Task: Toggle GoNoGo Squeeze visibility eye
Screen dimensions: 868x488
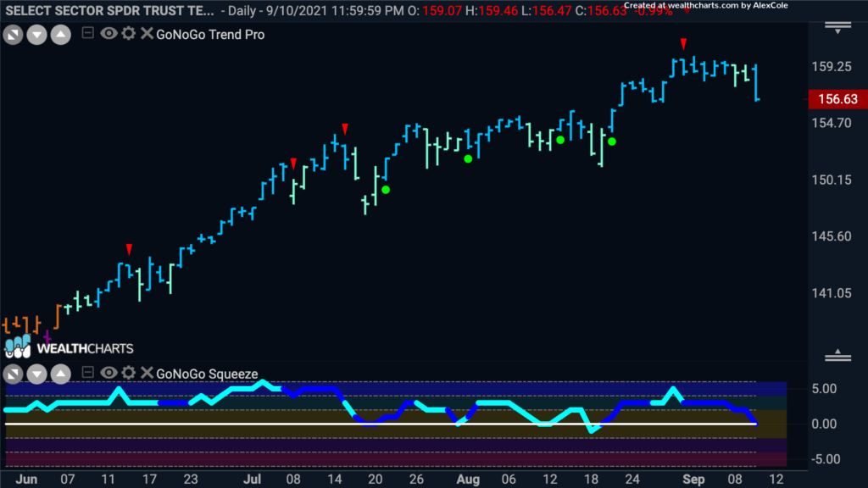Action: [108, 373]
